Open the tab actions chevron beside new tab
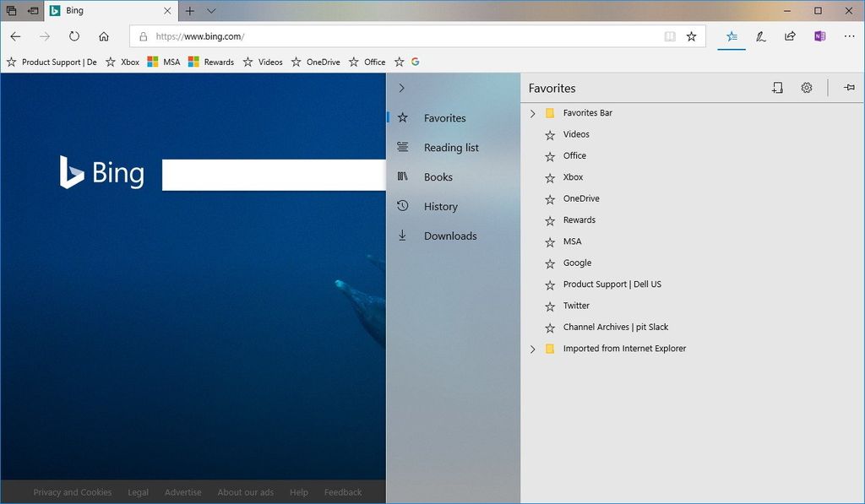Screen dimensions: 865x504 pos(211,11)
